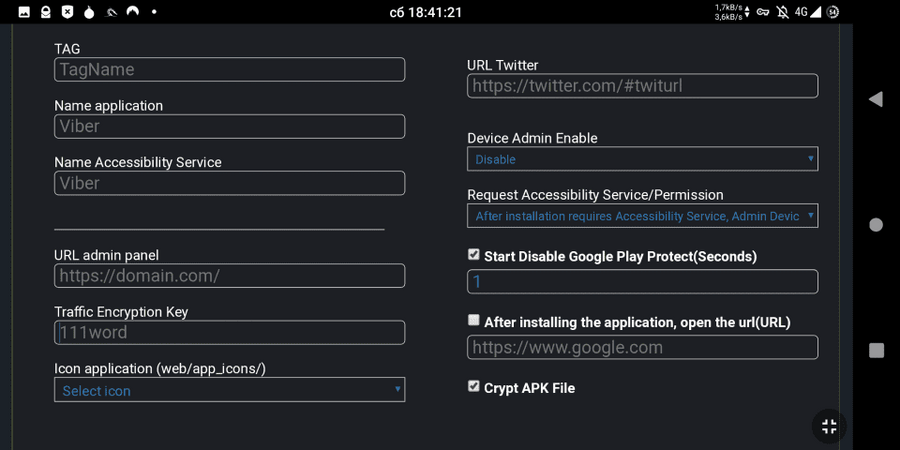Exit fullscreen using the collapse arrows icon
This screenshot has width=900, height=450.
click(829, 426)
